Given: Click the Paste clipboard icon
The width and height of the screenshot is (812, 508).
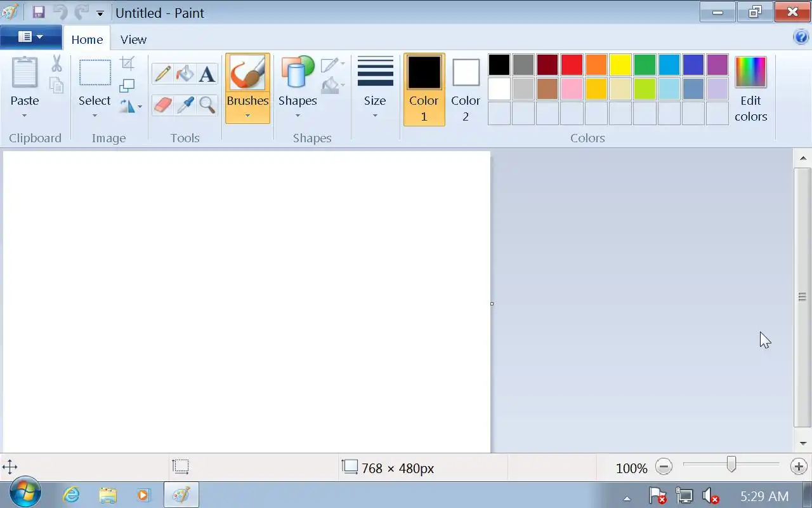Looking at the screenshot, I should click(x=25, y=72).
